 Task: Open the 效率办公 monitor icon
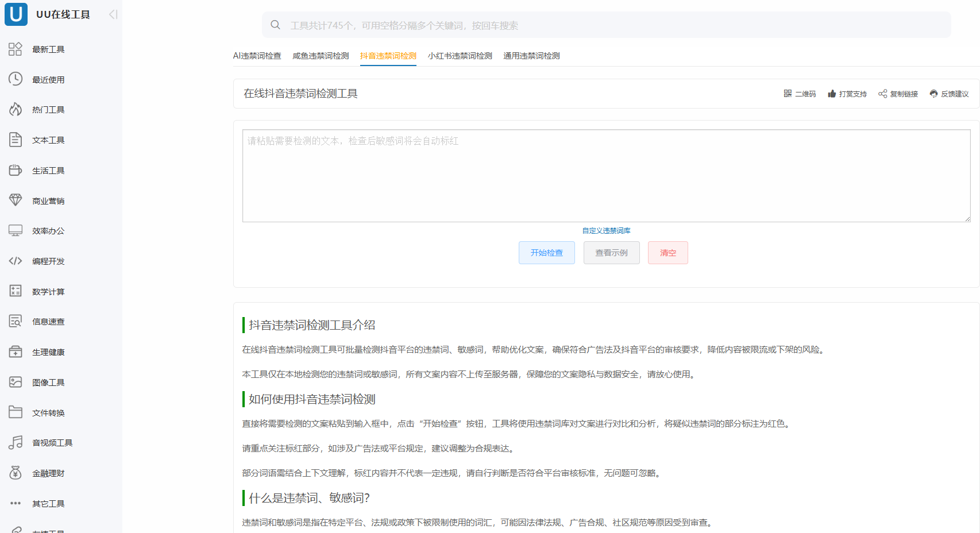[x=16, y=230]
